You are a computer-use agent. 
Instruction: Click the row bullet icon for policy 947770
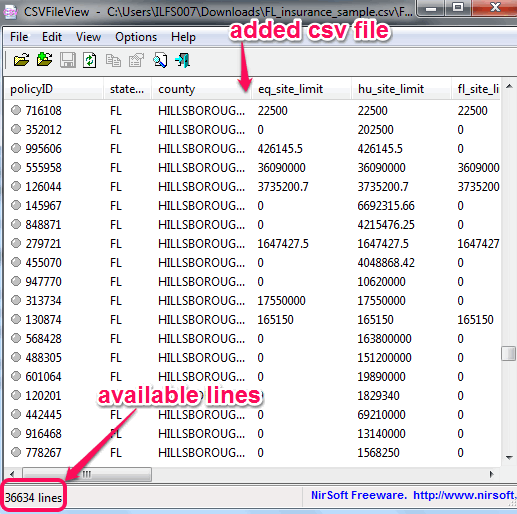[16, 281]
